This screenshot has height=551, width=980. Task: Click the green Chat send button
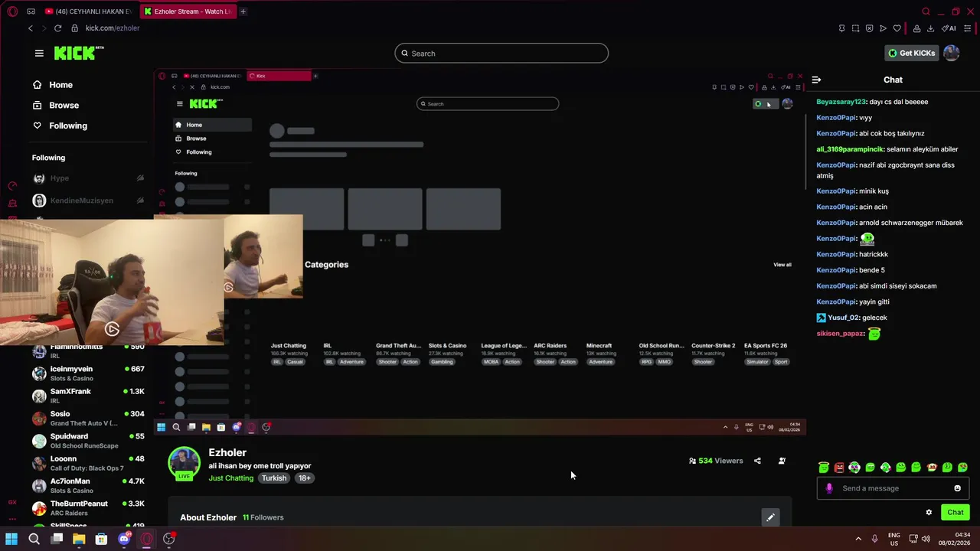coord(955,512)
